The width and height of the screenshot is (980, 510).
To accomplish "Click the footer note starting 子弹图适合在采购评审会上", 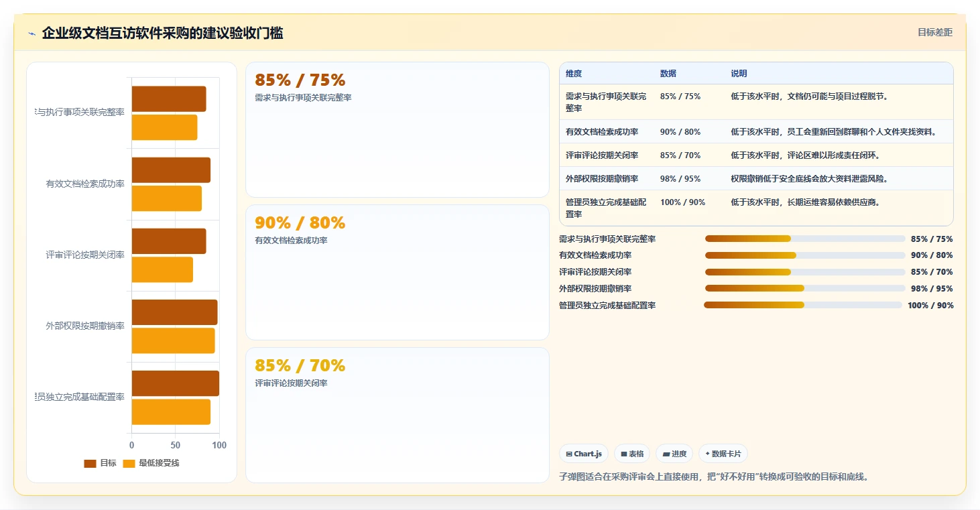I will coord(715,477).
